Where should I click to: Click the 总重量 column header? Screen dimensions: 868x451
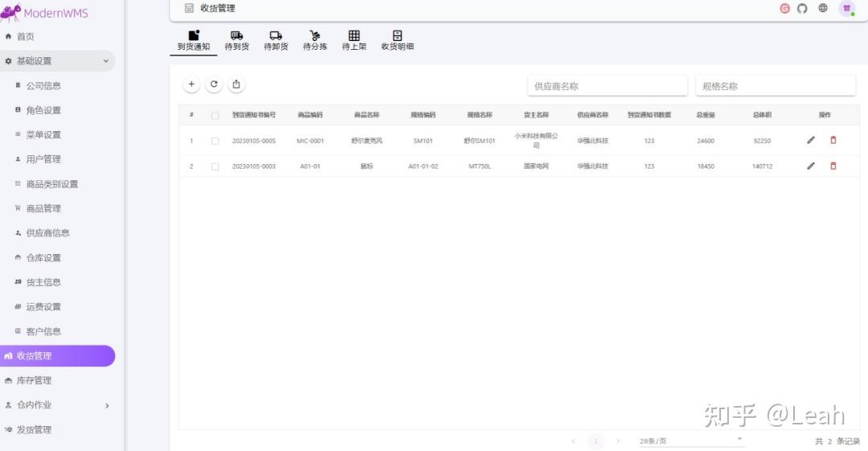706,115
